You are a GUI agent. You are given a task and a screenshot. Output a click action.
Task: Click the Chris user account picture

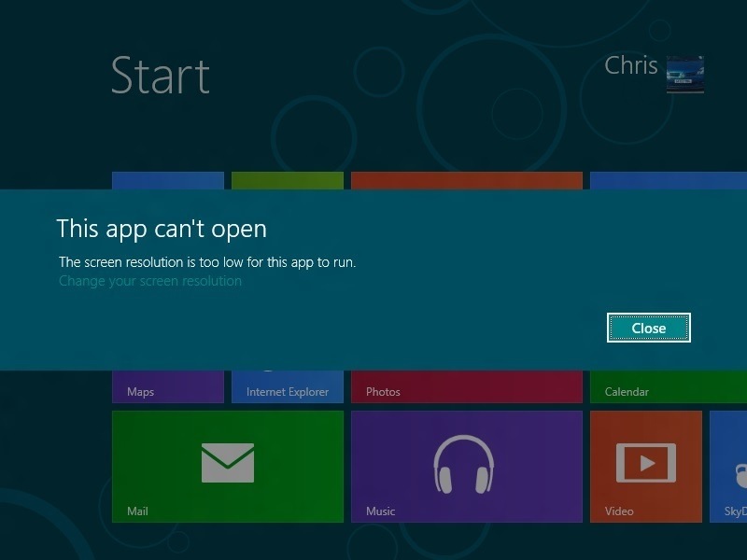(x=685, y=75)
